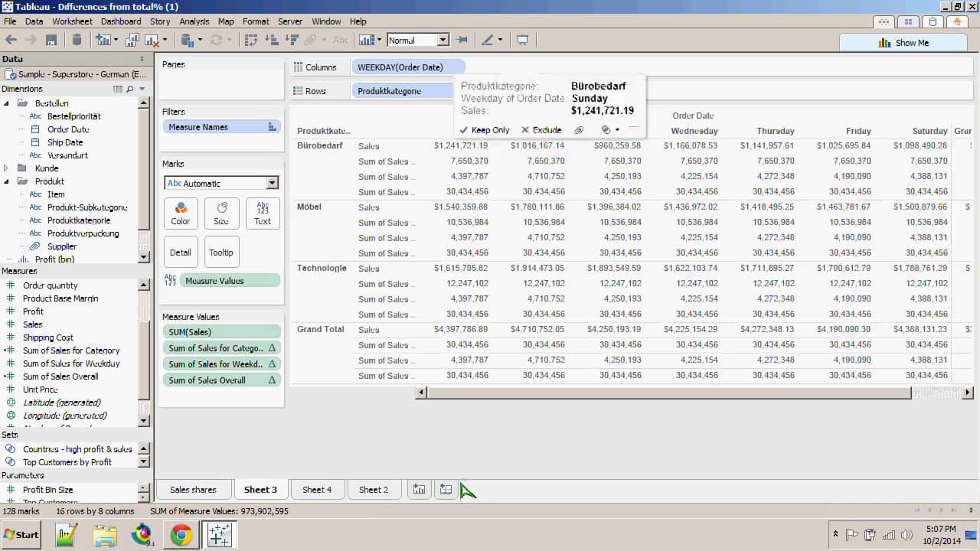Click the Highlight pen toolbar icon
Viewport: 980px width, 551px height.
(486, 40)
